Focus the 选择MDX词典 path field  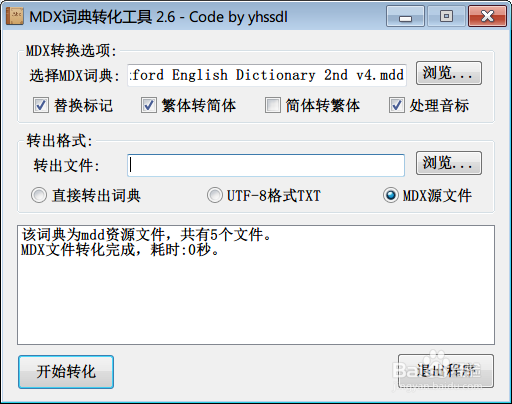click(267, 75)
